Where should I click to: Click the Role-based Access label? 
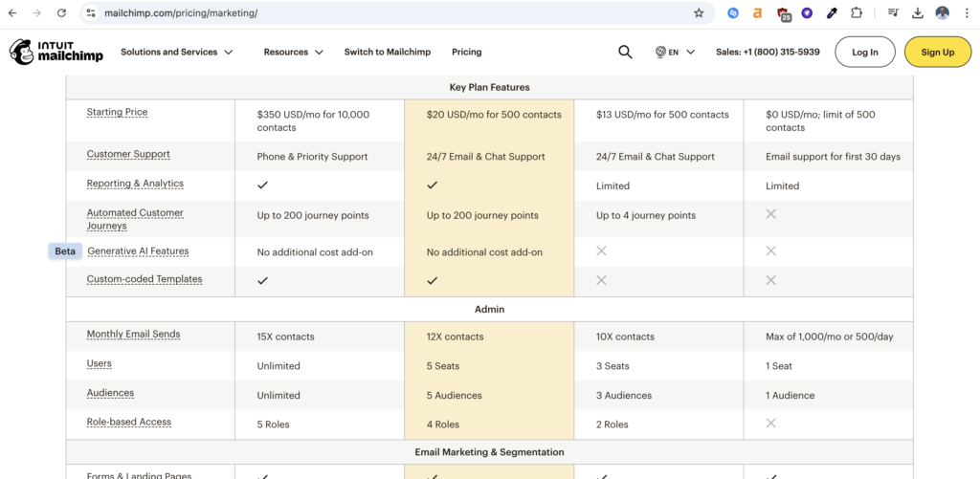click(129, 423)
